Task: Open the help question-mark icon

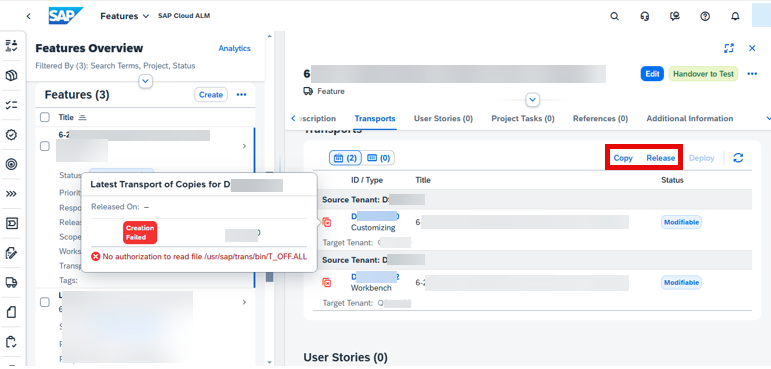Action: [x=705, y=16]
